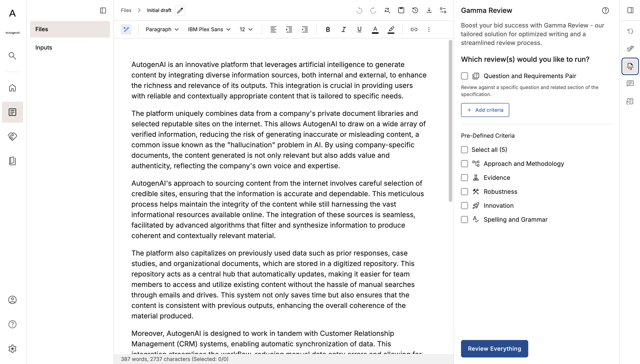Select the Inputs tab in side panel
Viewport: 640px width, 364px height.
(x=70, y=48)
